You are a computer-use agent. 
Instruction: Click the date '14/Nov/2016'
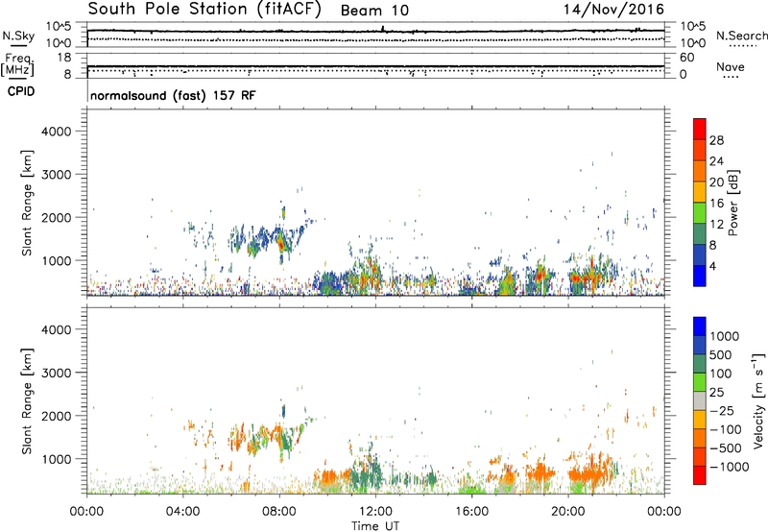click(613, 10)
